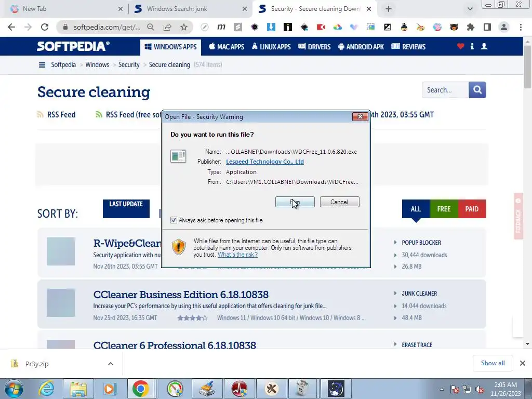Reload the Softpedia page
The width and height of the screenshot is (532, 399).
45,27
